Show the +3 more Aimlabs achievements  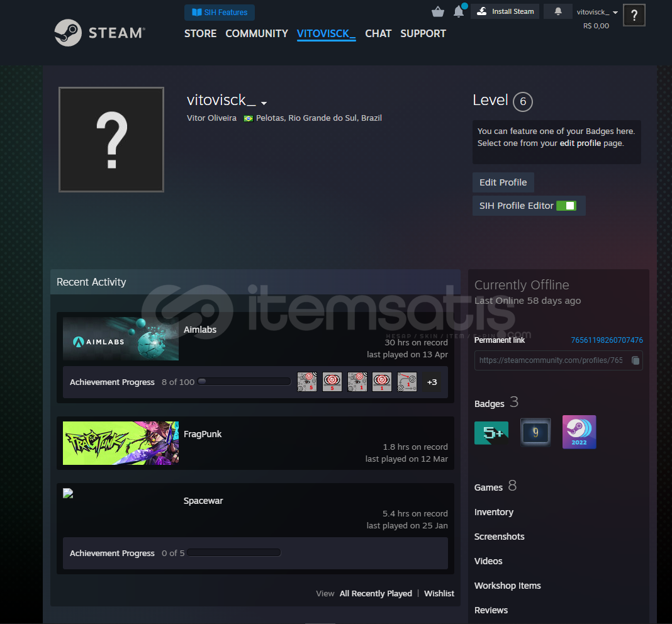[x=432, y=382]
